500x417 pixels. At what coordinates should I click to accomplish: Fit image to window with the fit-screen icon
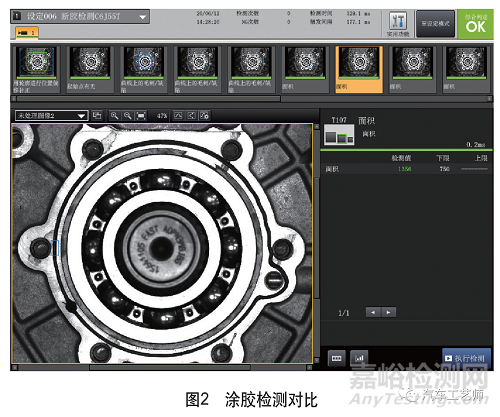(141, 116)
